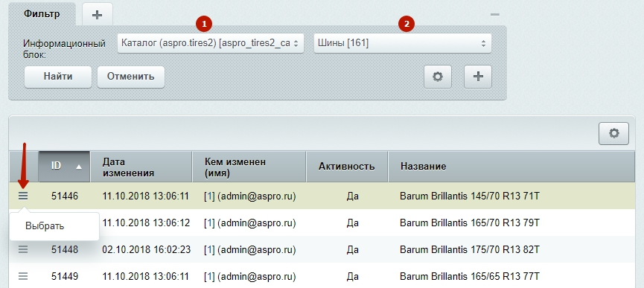Click the Отменить button
The height and width of the screenshot is (288, 644).
131,77
